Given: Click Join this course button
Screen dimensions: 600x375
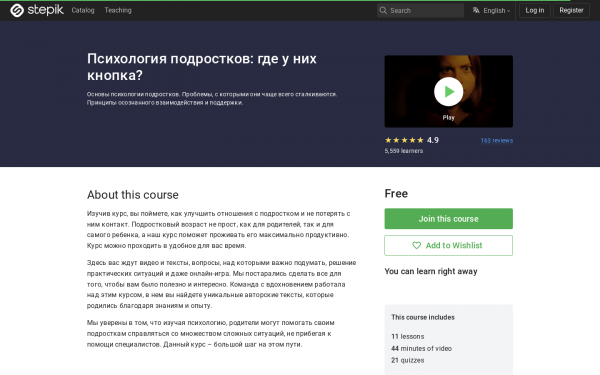Looking at the screenshot, I should point(448,219).
